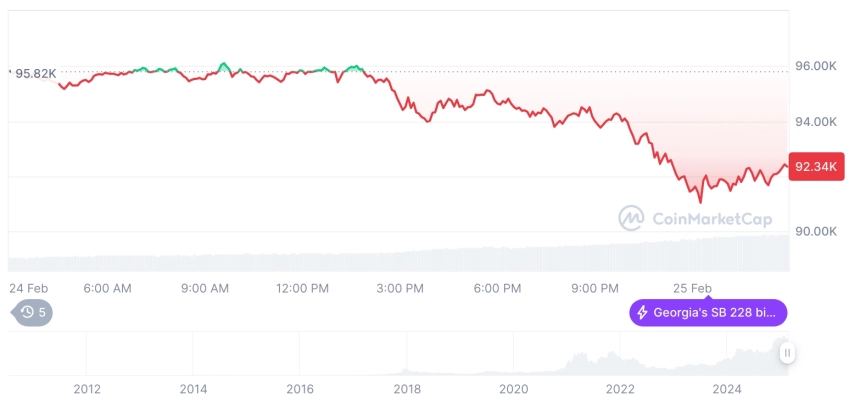
Task: Click the 3:00 PM time axis label
Action: pyautogui.click(x=400, y=288)
